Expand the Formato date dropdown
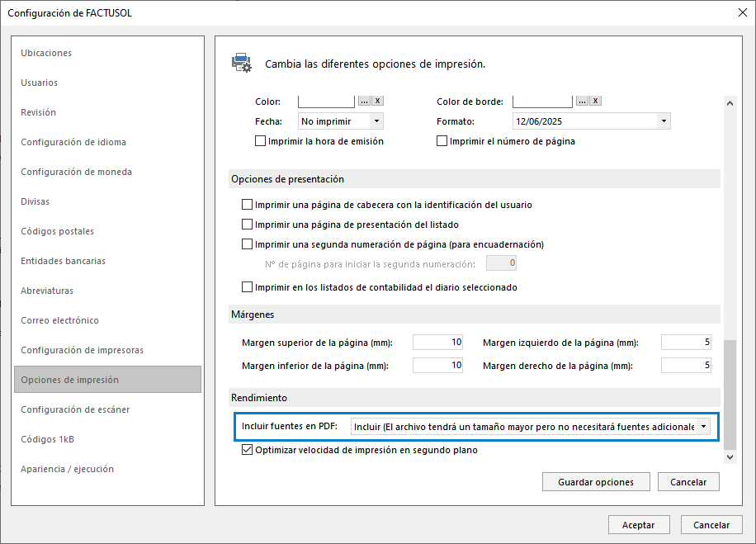This screenshot has height=544, width=756. click(x=664, y=121)
